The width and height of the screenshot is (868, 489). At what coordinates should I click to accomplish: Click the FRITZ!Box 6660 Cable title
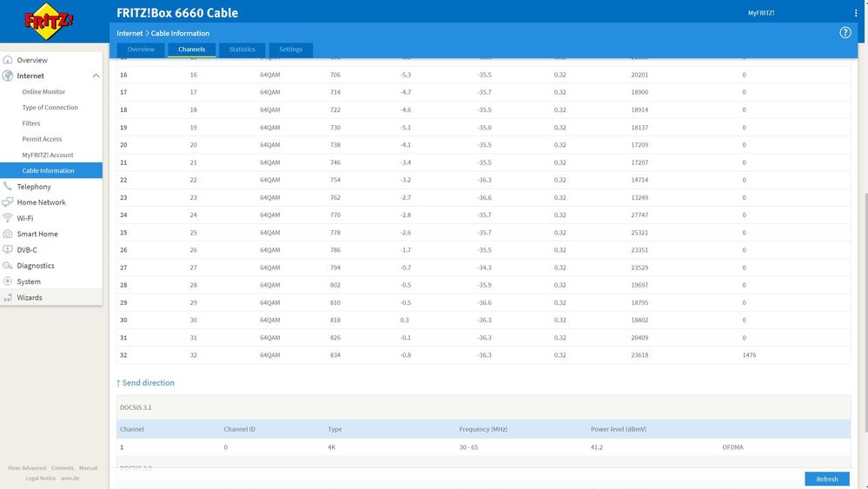coord(177,13)
